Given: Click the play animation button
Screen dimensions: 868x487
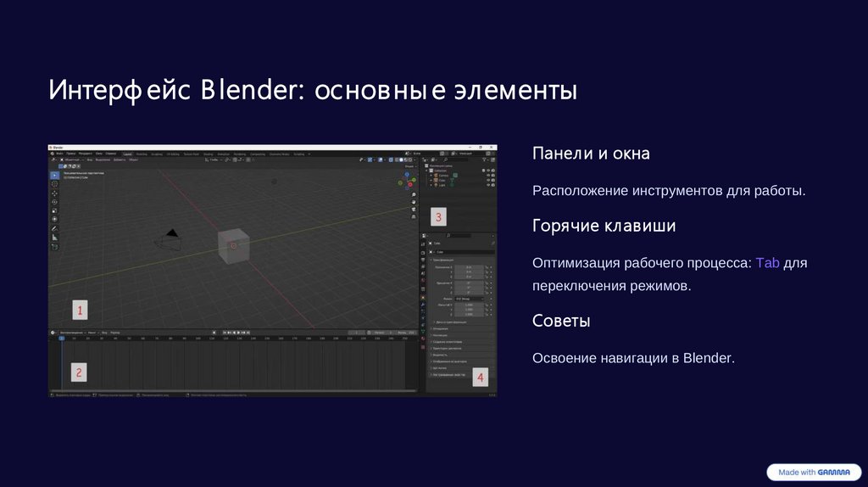Looking at the screenshot, I should (x=238, y=333).
